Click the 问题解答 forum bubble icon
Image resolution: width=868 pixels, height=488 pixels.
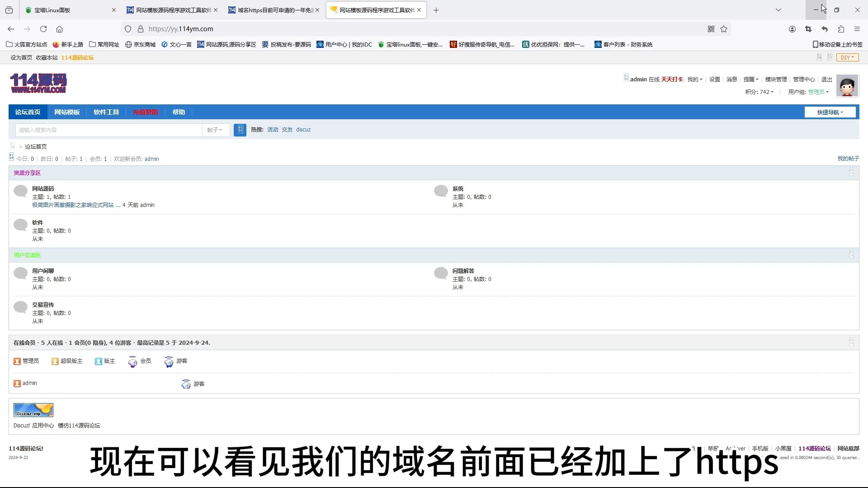tap(441, 273)
